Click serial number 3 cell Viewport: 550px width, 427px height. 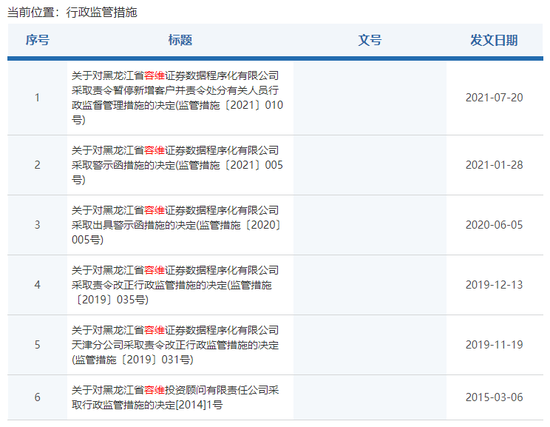click(37, 225)
